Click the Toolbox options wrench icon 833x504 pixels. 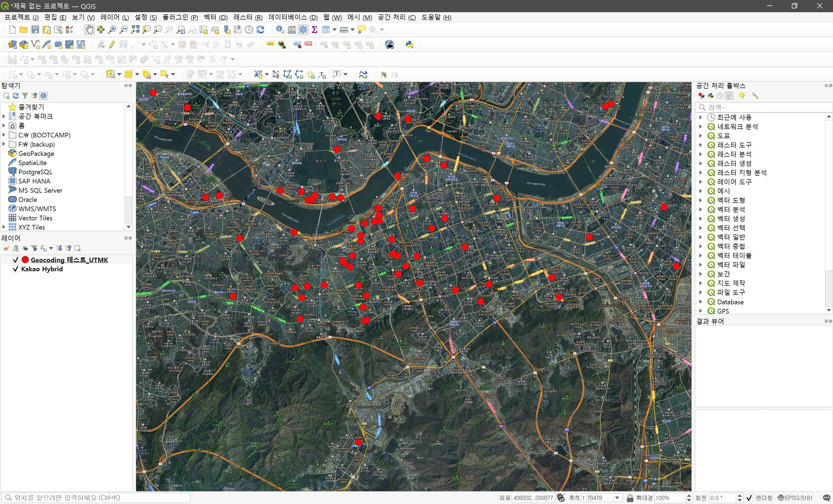[755, 96]
